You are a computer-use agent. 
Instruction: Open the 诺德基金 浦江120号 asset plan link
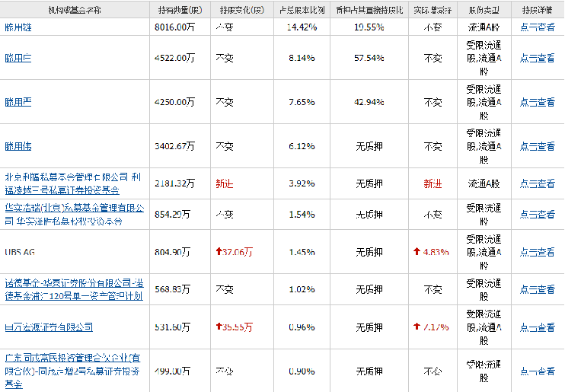coord(74,289)
